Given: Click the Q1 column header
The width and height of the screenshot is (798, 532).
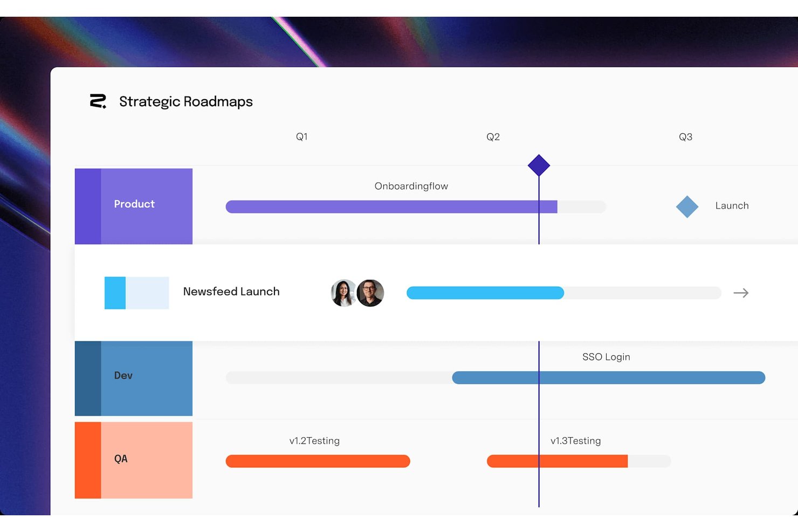Looking at the screenshot, I should [302, 137].
